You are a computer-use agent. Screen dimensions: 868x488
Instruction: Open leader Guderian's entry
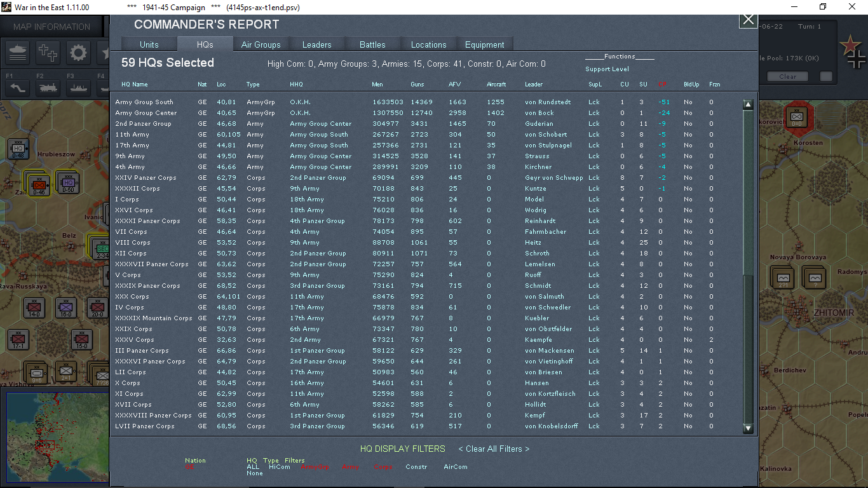[x=539, y=124]
